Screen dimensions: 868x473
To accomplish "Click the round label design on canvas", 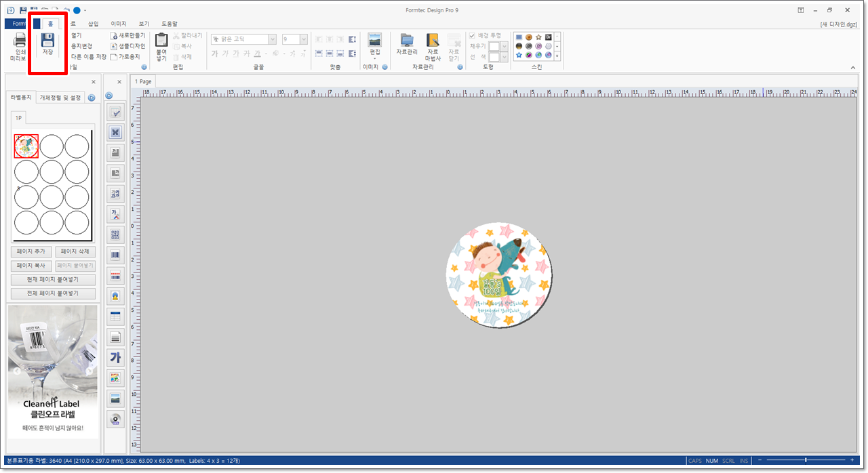I will coord(500,274).
